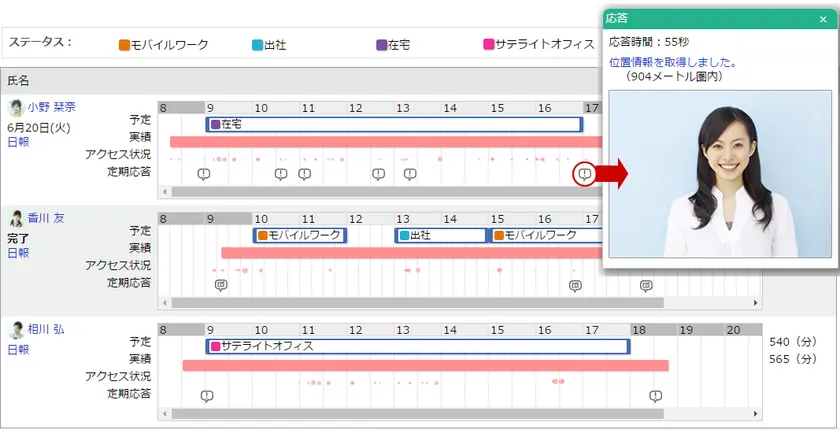Click the blue 出社 legend swatch
The height and width of the screenshot is (430, 840).
point(258,45)
